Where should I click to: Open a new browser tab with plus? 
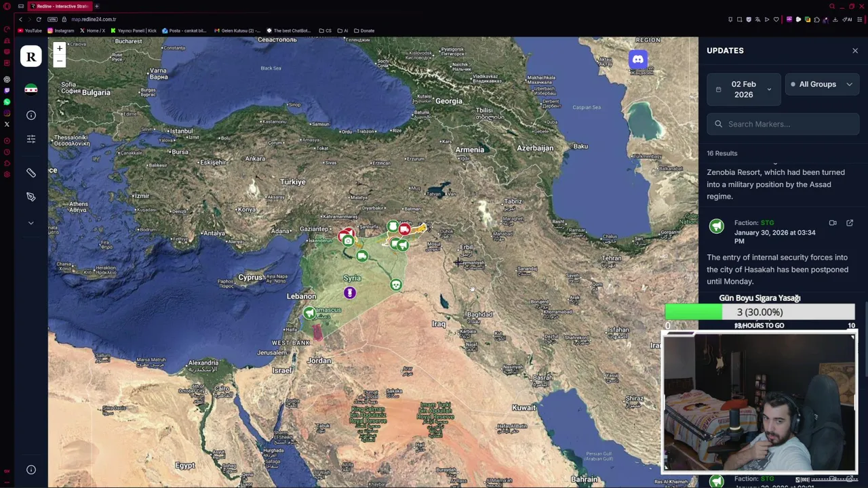(x=97, y=6)
